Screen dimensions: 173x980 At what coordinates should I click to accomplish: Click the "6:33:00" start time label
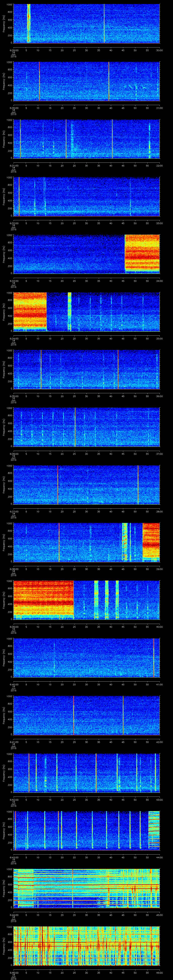point(14,281)
